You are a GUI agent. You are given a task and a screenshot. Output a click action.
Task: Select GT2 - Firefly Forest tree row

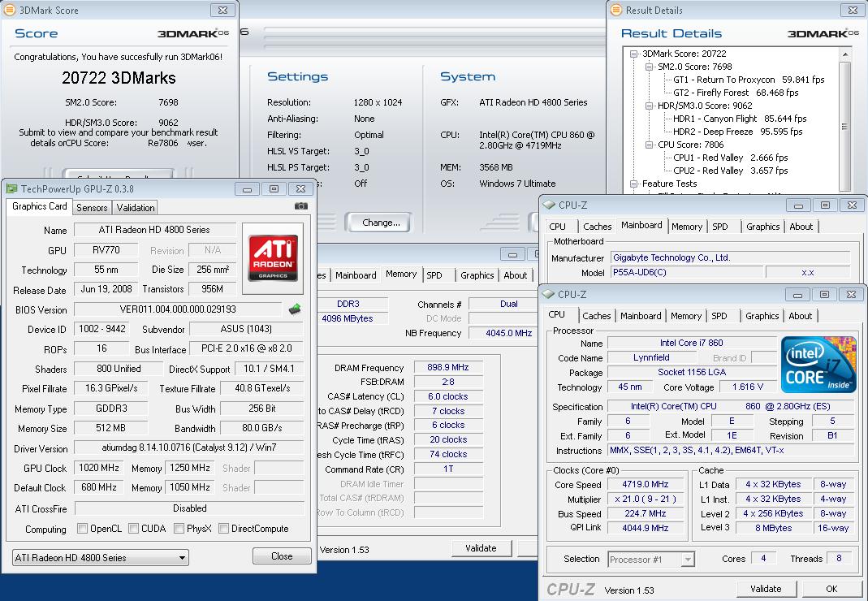click(x=736, y=93)
